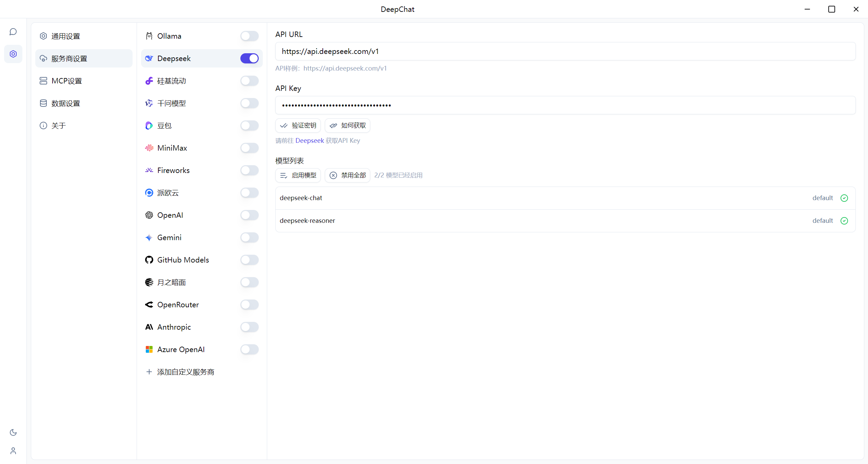Viewport: 868px width, 464px height.
Task: Enable the Ollama provider toggle
Action: 249,36
